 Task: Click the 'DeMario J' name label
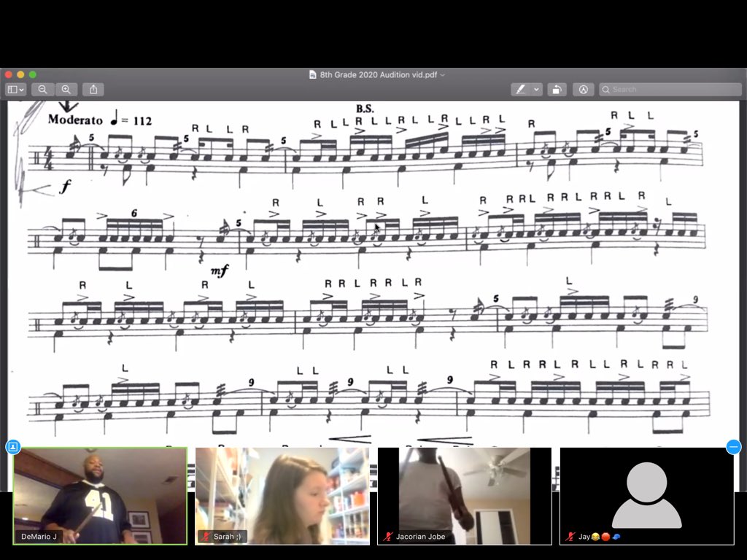coord(39,537)
